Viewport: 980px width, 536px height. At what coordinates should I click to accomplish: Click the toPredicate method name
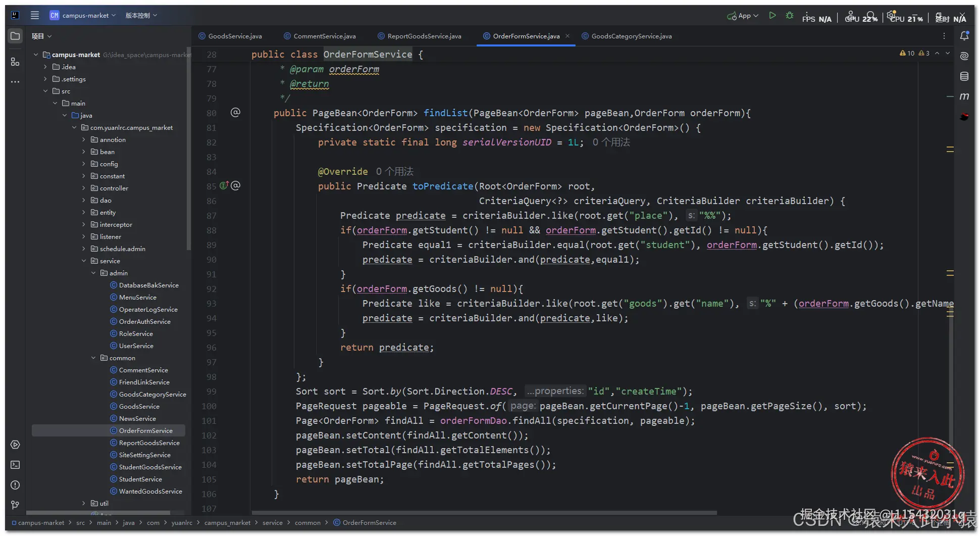443,186
